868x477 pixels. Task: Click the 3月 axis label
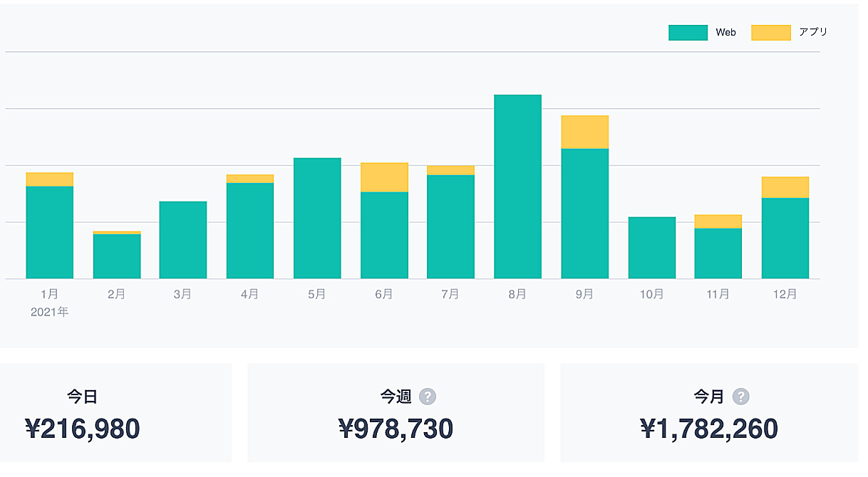(x=183, y=294)
